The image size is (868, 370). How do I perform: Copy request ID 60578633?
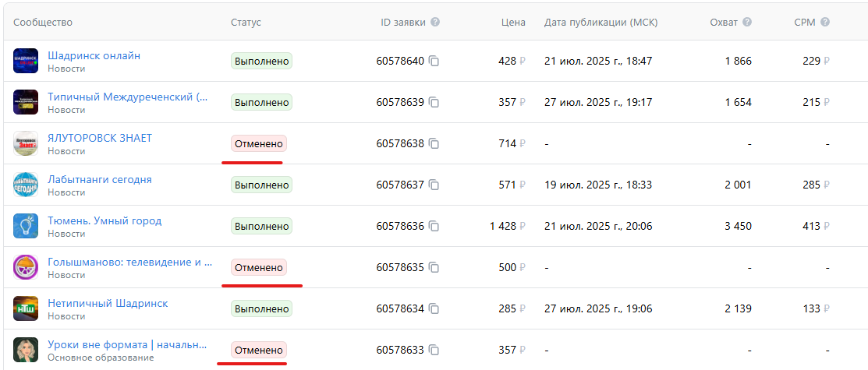coord(434,350)
